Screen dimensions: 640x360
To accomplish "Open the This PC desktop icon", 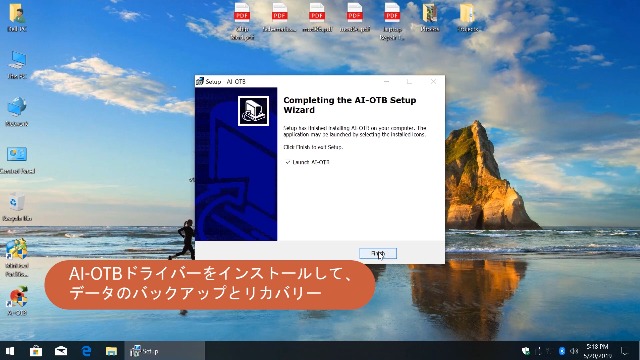I will click(x=17, y=64).
